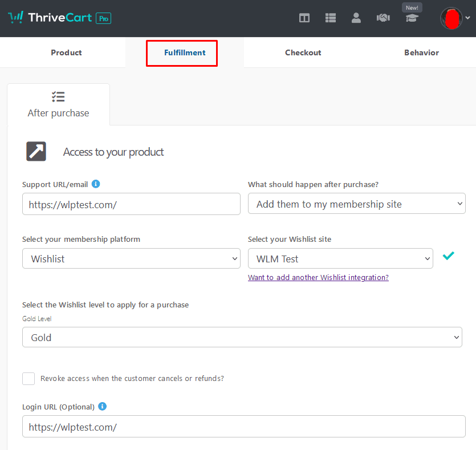Select the After purchase sub-tab
The image size is (476, 450).
pos(58,105)
